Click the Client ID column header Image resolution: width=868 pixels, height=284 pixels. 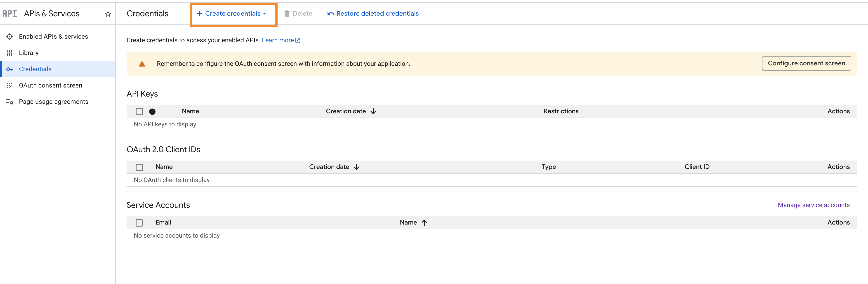point(697,167)
